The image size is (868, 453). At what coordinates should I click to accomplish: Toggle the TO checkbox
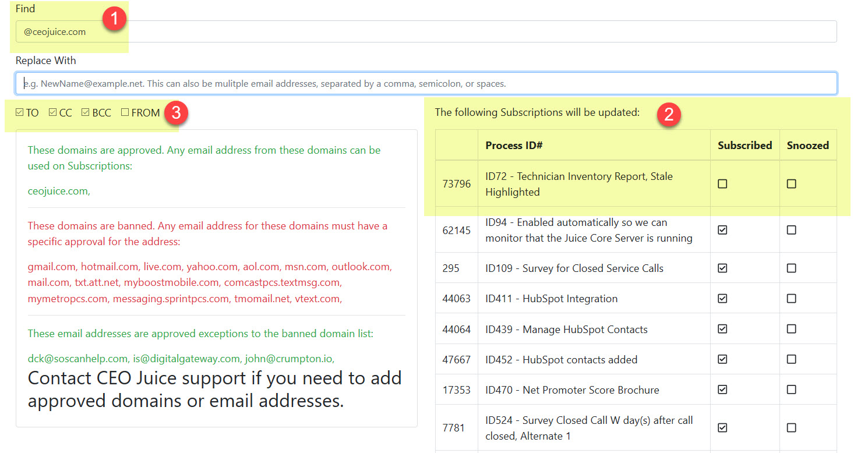tap(20, 112)
